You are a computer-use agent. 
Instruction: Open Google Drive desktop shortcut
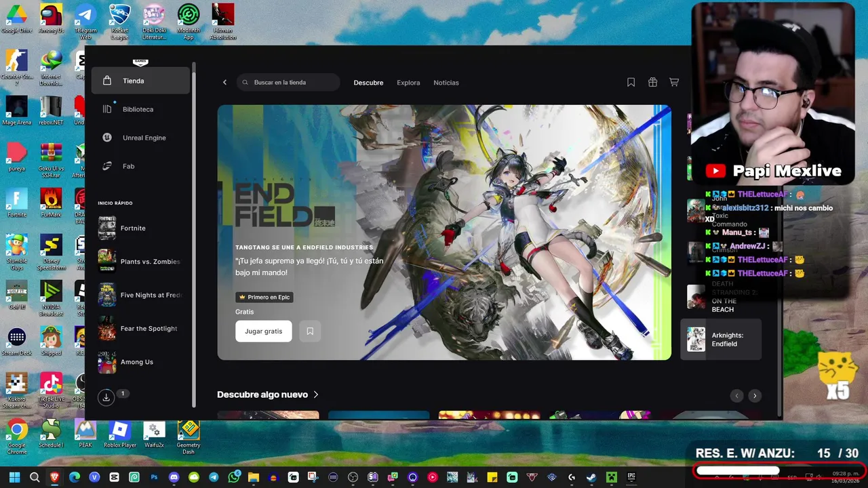[16, 18]
